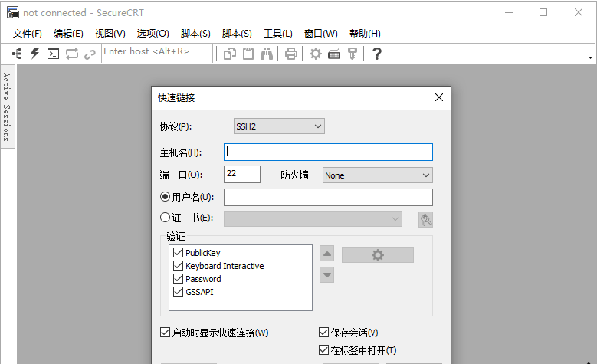Click the Quick Connect lightning bolt icon
This screenshot has height=364, width=597.
pos(34,53)
